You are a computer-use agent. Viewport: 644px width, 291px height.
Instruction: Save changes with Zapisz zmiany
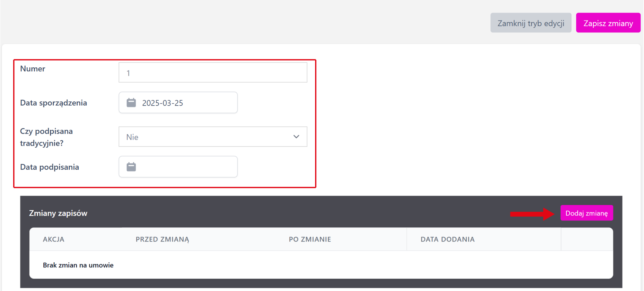tap(608, 23)
